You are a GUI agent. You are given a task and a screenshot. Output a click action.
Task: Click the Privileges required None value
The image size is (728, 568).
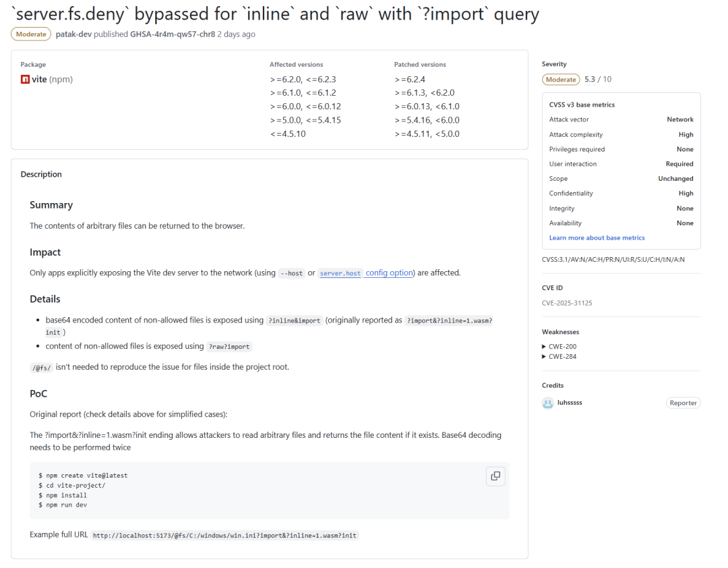point(685,149)
